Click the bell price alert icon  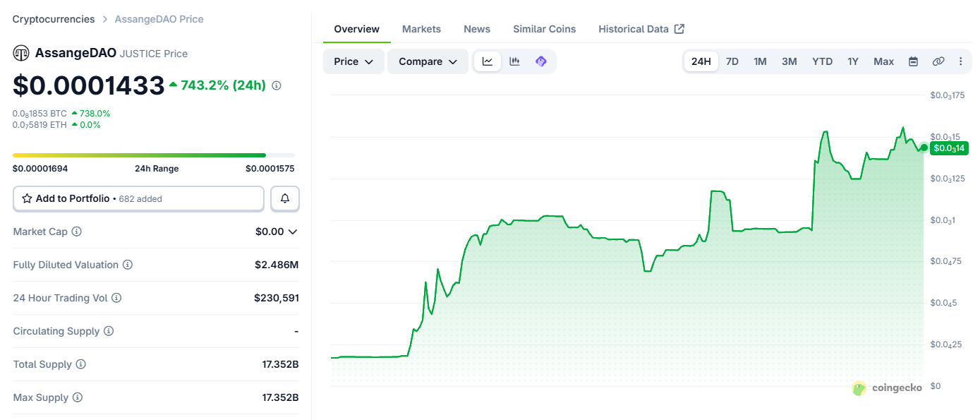click(285, 198)
